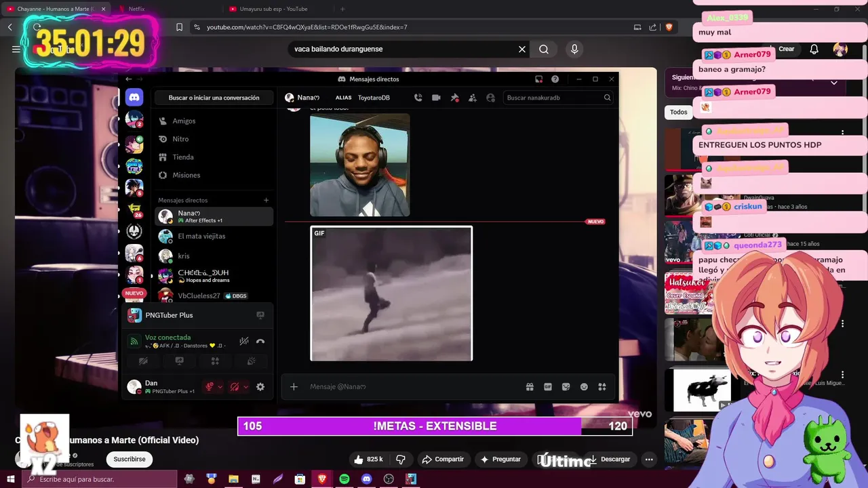Start a video call with Nana
The image size is (868, 488).
[x=436, y=98]
